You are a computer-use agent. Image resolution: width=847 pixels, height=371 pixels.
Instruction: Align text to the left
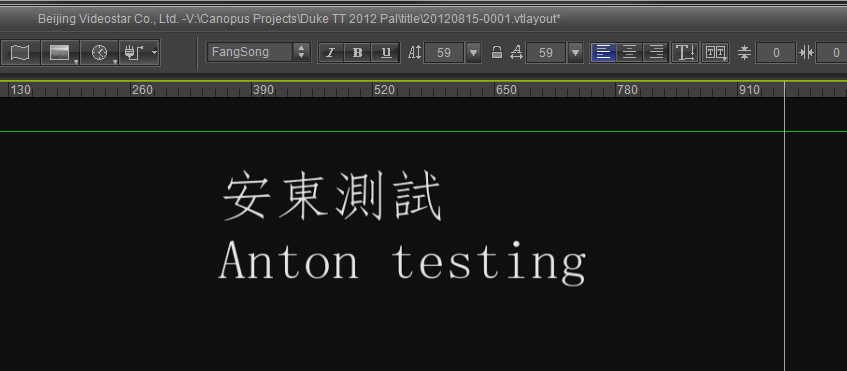click(x=603, y=52)
